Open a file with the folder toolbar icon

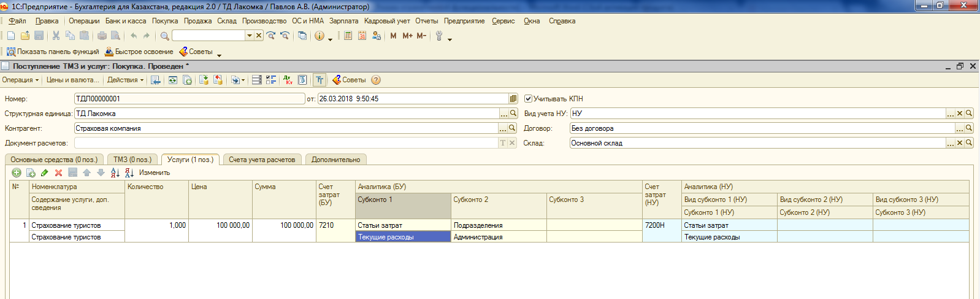(25, 36)
